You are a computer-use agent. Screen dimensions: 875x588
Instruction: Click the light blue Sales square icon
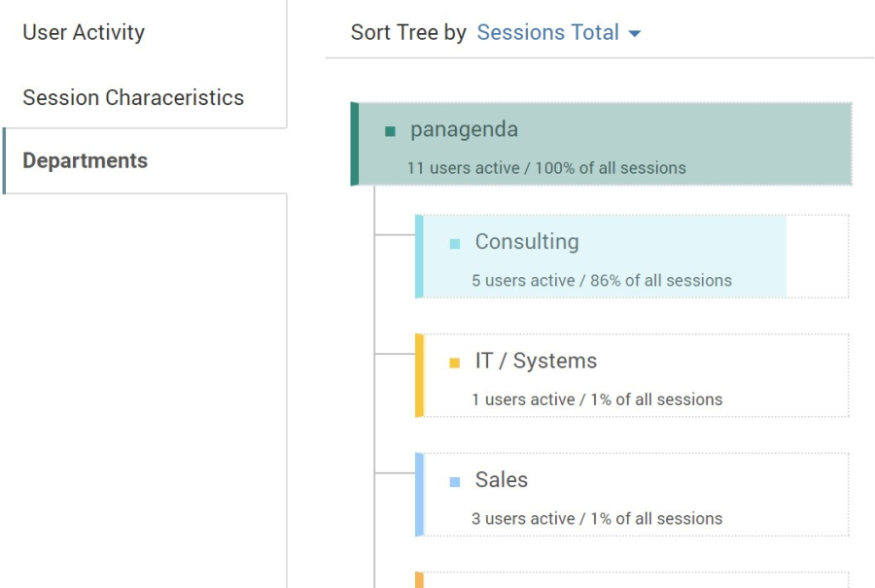coord(454,482)
